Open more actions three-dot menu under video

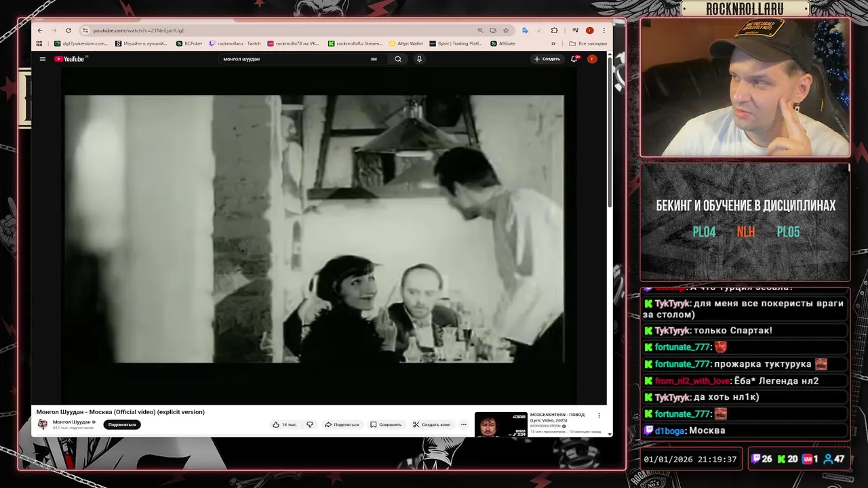tap(464, 424)
